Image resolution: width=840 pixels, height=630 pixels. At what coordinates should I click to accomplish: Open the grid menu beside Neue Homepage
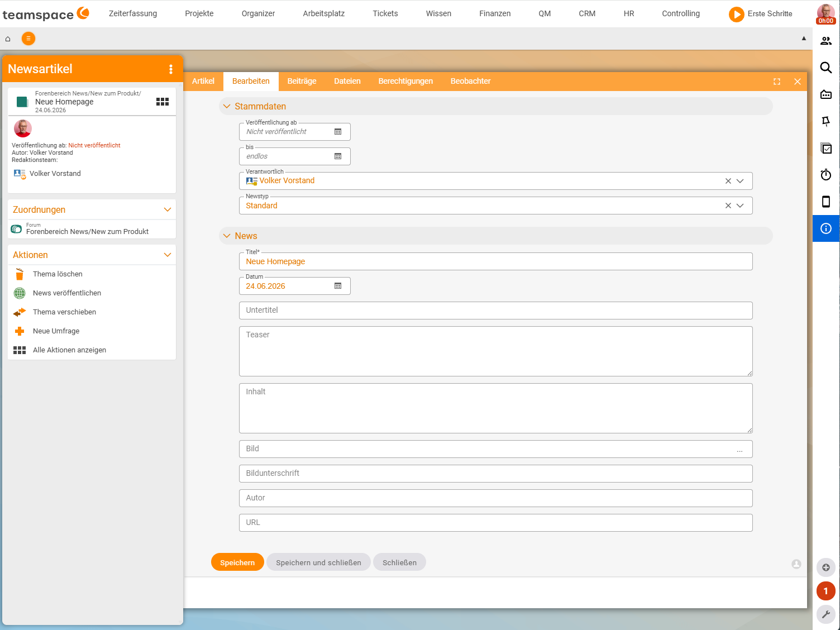point(163,102)
